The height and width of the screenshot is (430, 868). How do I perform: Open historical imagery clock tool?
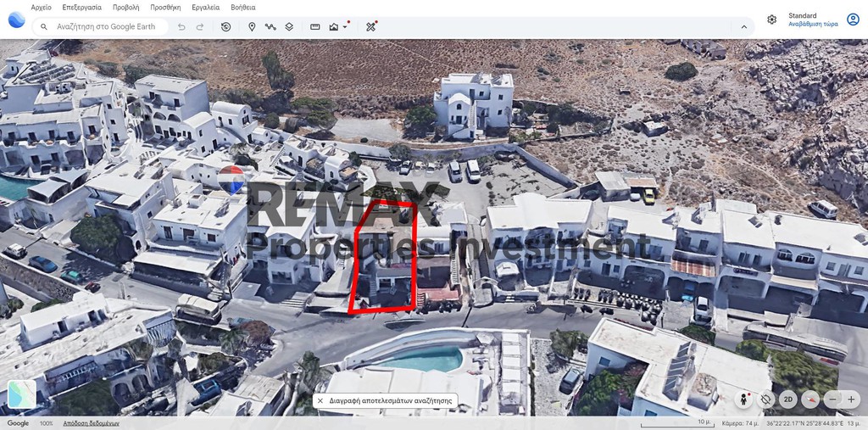(x=225, y=26)
